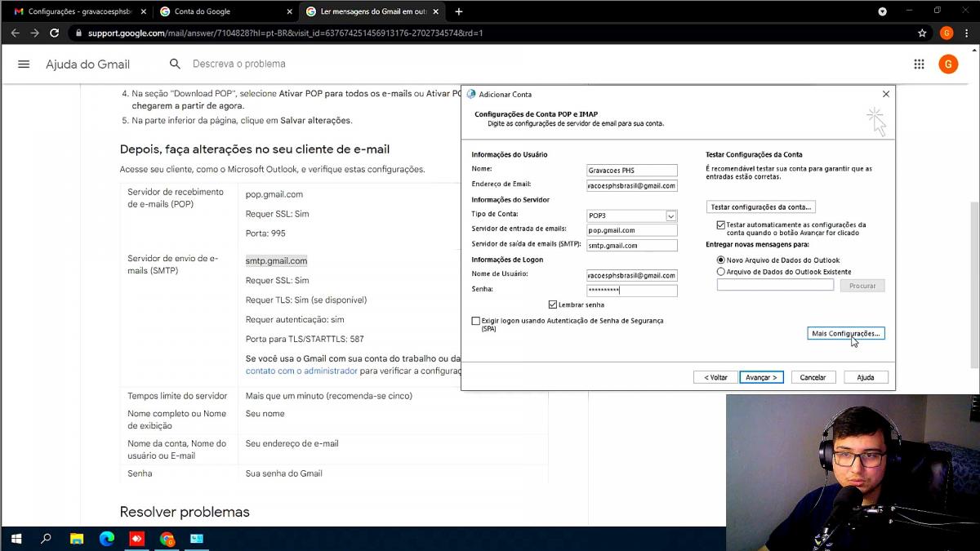Select Novo Arquivo de Dados do Outlook
The height and width of the screenshot is (551, 980).
point(720,260)
